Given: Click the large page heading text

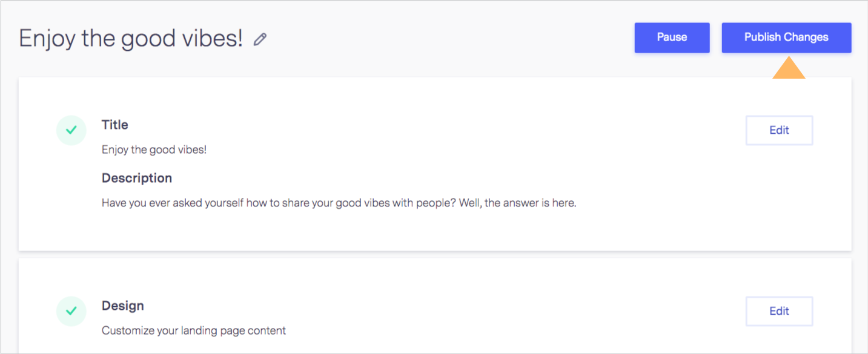Looking at the screenshot, I should 131,39.
